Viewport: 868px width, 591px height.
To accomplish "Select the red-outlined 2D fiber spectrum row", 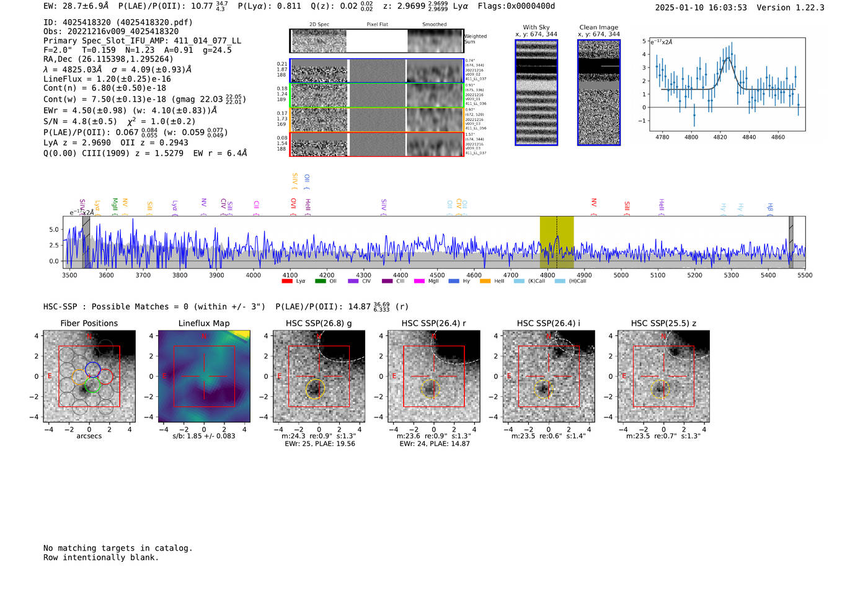I will (x=376, y=144).
